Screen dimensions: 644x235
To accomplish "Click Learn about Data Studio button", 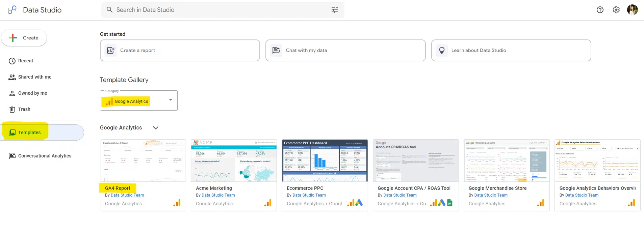I will [x=511, y=50].
